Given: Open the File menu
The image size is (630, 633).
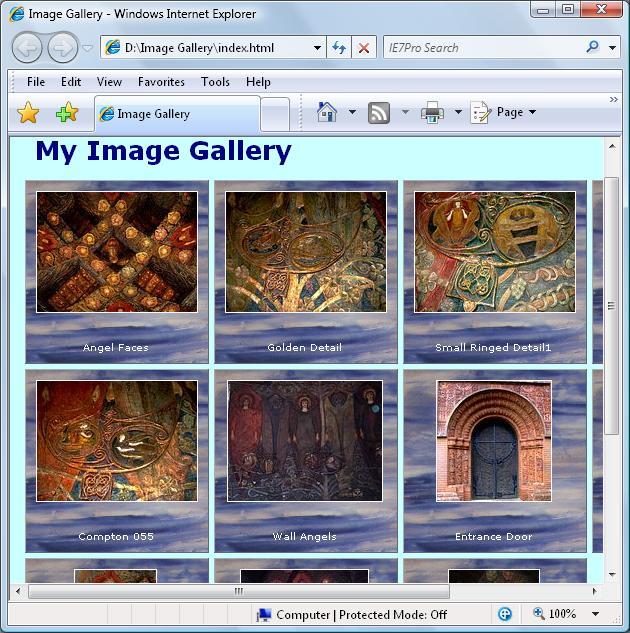Looking at the screenshot, I should (x=36, y=82).
